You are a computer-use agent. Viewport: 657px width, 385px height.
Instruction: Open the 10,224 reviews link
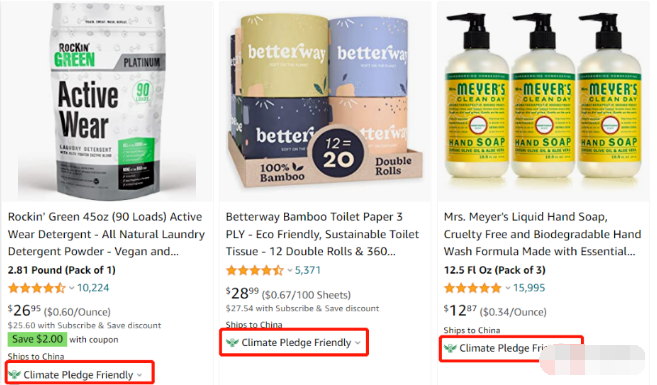(93, 288)
